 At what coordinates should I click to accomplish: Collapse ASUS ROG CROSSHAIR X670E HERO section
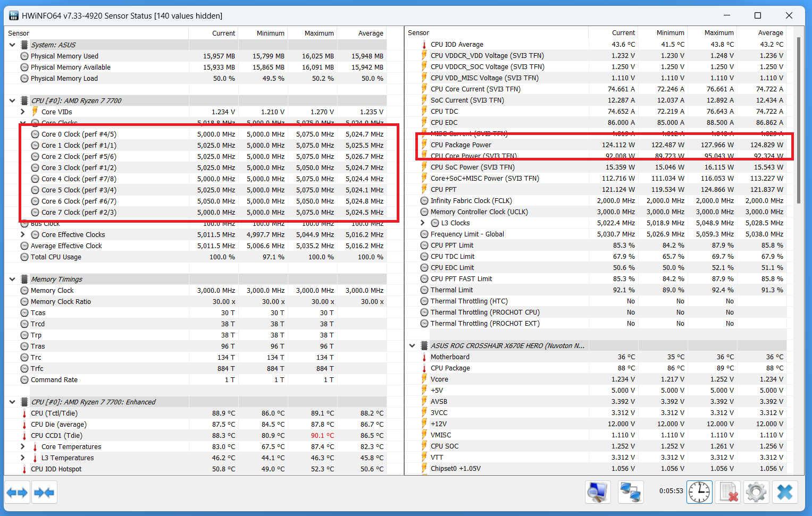click(x=412, y=346)
